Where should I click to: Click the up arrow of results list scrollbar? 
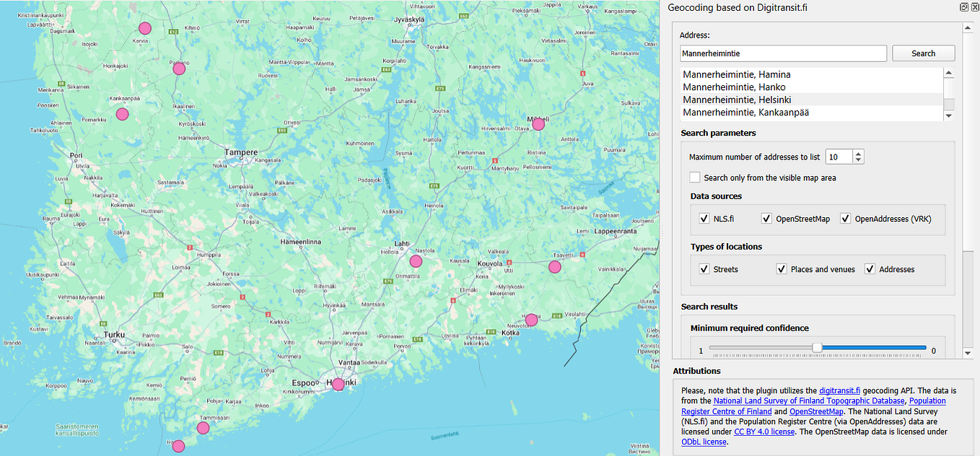(948, 73)
